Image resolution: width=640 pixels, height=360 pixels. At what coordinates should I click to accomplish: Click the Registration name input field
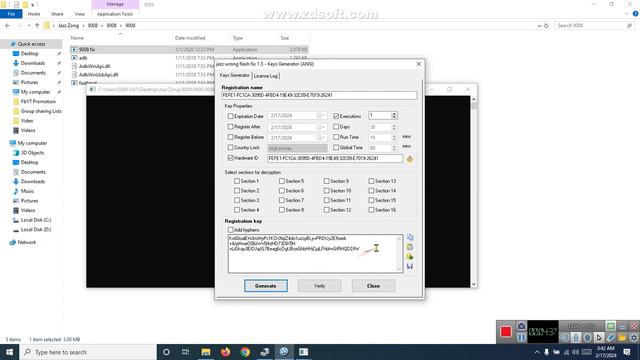pos(319,95)
